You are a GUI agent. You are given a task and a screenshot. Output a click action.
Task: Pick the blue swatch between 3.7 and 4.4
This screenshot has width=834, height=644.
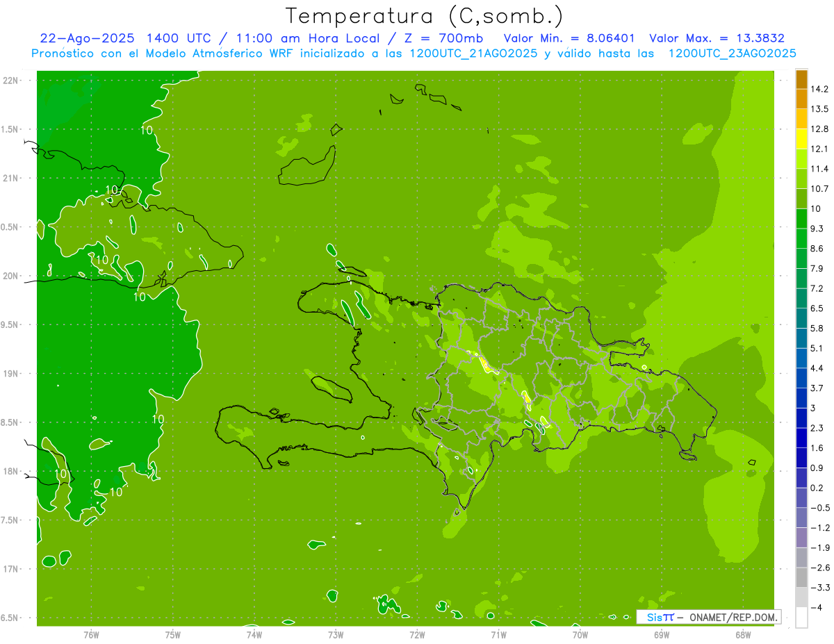click(801, 378)
